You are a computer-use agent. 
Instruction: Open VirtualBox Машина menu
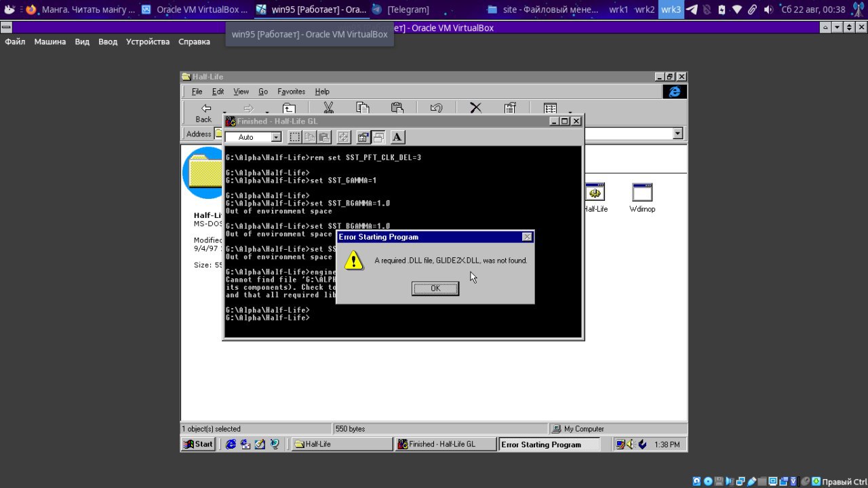(x=50, y=41)
